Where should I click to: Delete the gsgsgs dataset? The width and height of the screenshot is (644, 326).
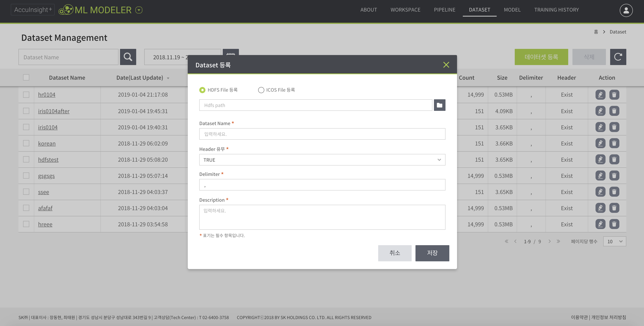614,176
